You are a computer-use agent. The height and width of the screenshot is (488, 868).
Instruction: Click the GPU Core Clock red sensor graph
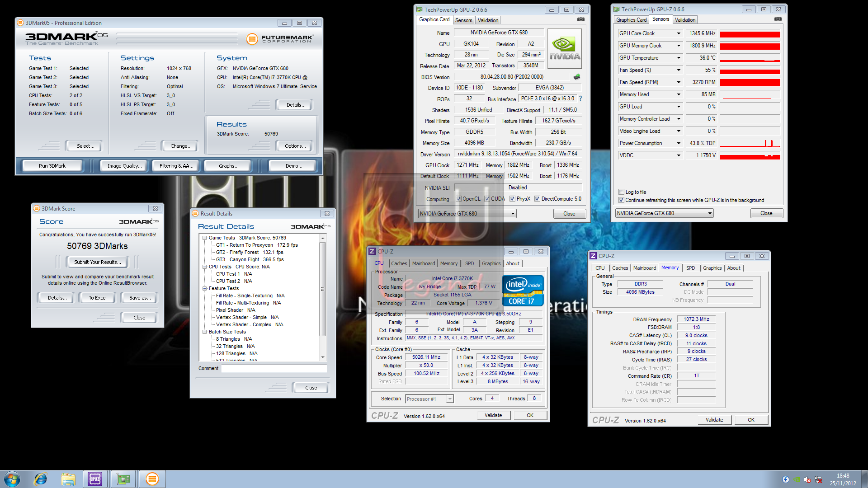750,34
